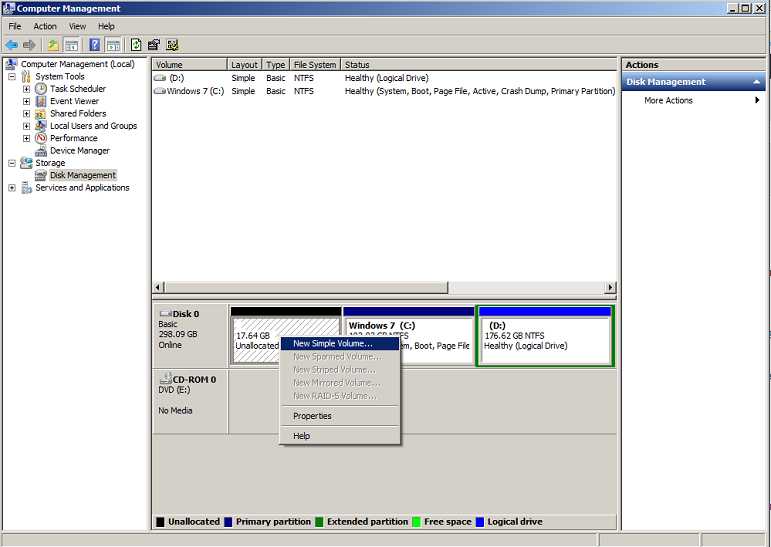Toggle Show/Hide Action Pane toolbar icon

113,45
